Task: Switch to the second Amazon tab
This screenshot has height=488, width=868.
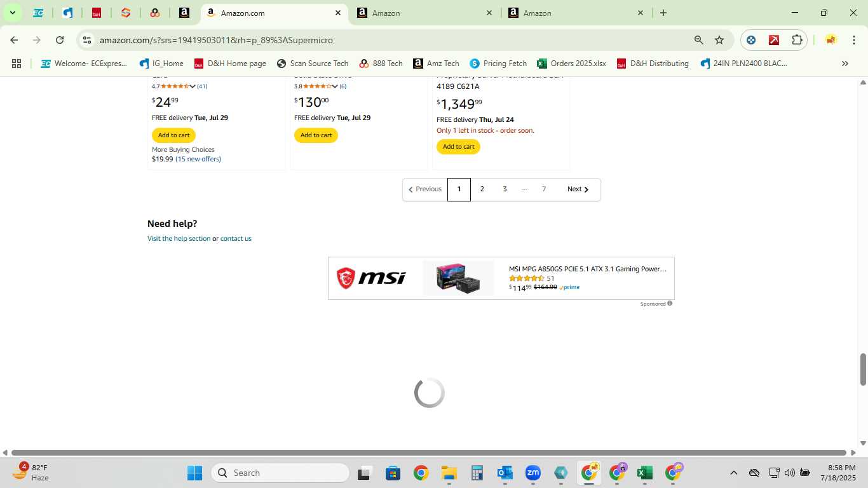Action: pos(424,13)
